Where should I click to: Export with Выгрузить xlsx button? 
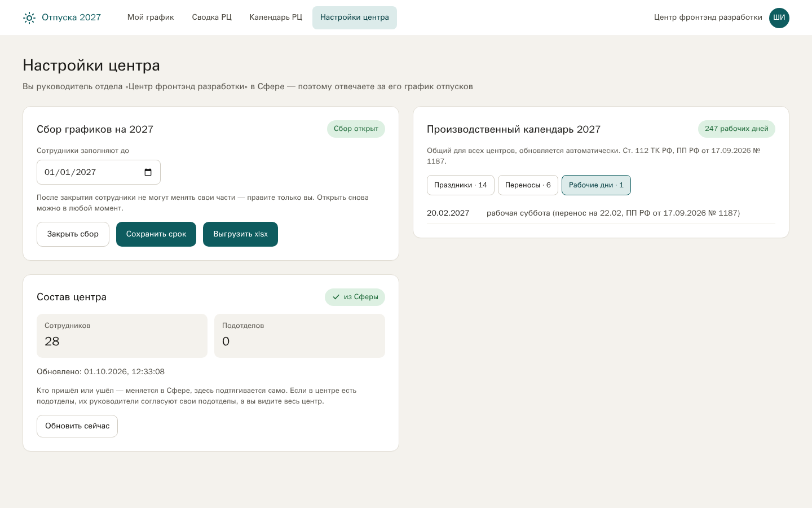240,234
